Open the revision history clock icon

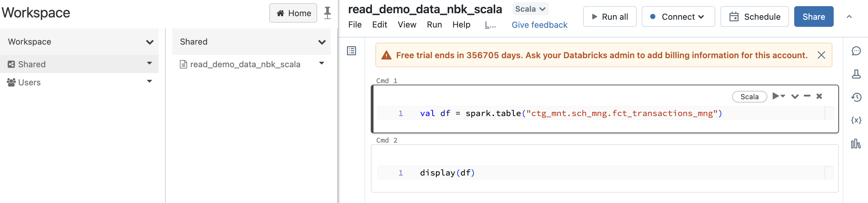point(856,97)
